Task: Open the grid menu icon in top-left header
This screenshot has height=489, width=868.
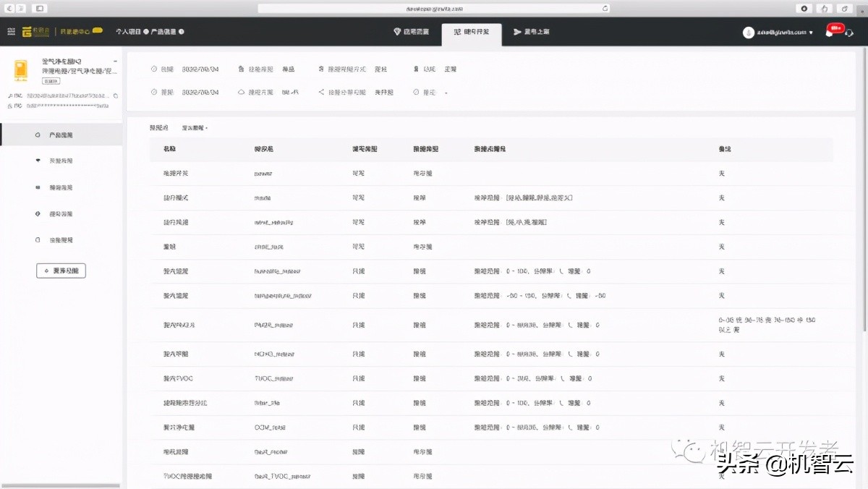Action: (11, 32)
